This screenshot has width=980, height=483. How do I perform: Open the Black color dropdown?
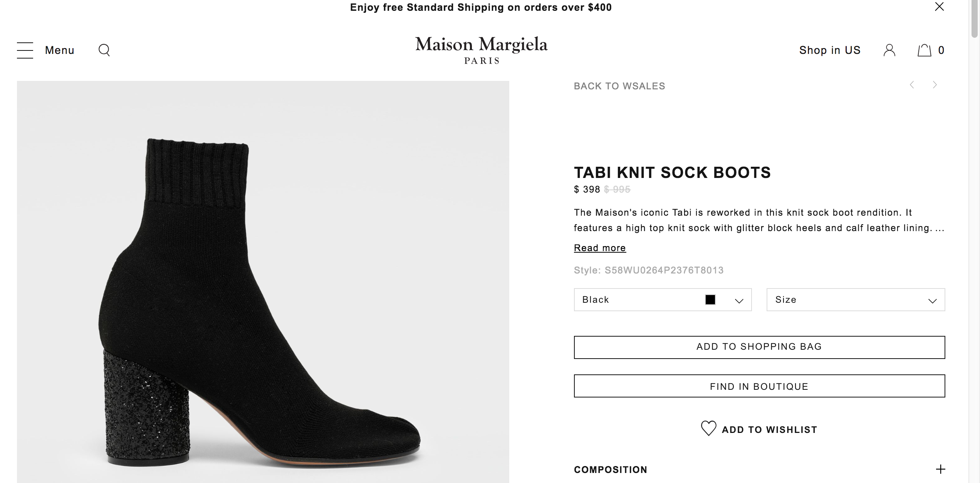[x=663, y=300]
